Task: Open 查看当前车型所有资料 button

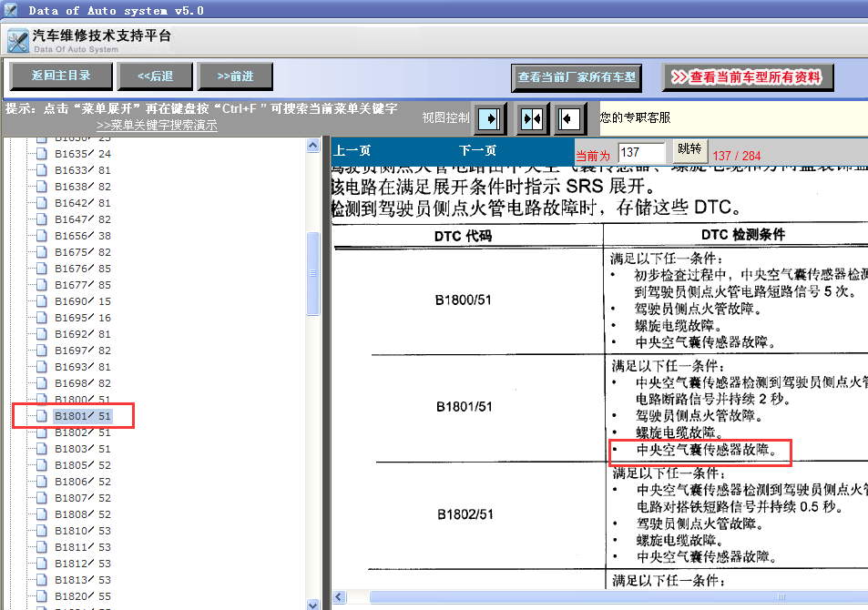Action: [748, 77]
